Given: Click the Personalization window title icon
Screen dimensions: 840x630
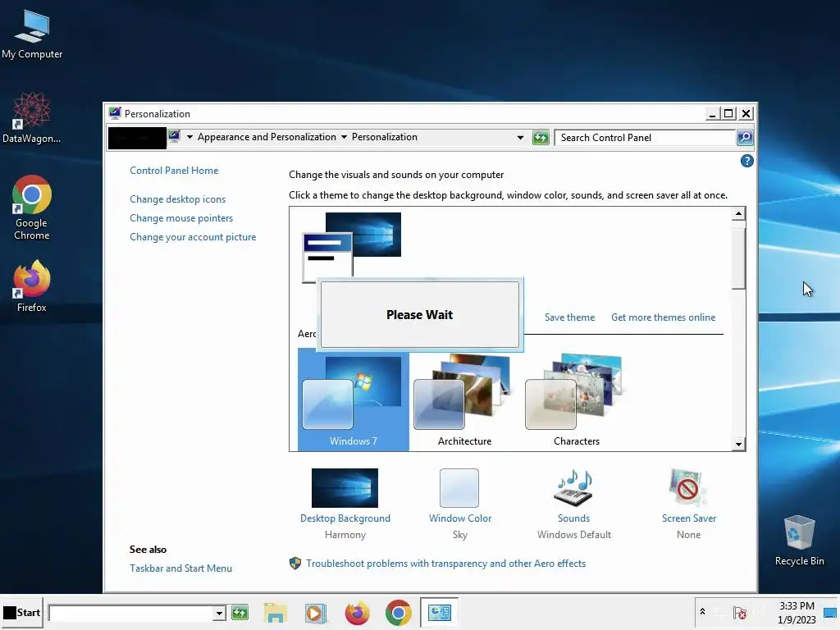Looking at the screenshot, I should (115, 113).
